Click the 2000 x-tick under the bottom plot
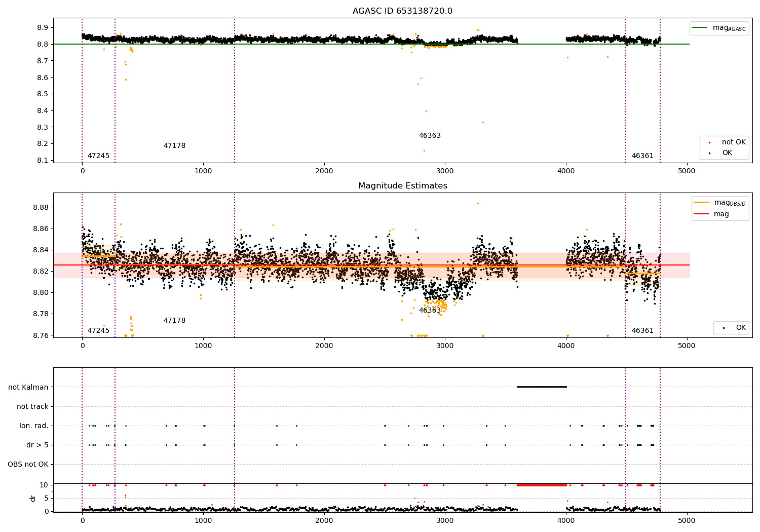This screenshot has height=532, width=760. (324, 520)
